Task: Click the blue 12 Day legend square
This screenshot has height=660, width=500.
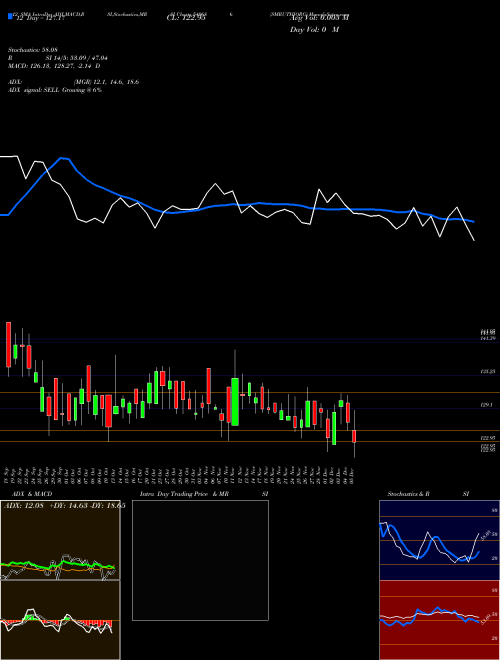Action: click(x=11, y=17)
